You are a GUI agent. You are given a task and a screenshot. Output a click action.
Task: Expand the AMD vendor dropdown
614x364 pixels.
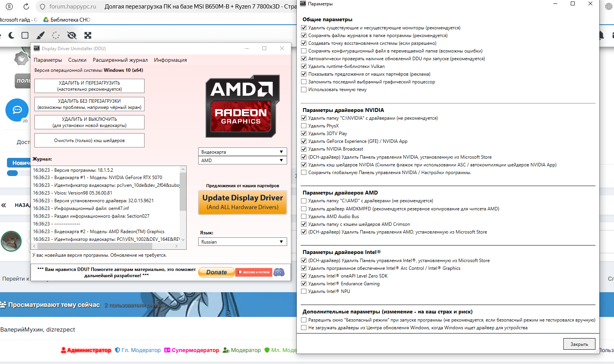click(x=242, y=161)
